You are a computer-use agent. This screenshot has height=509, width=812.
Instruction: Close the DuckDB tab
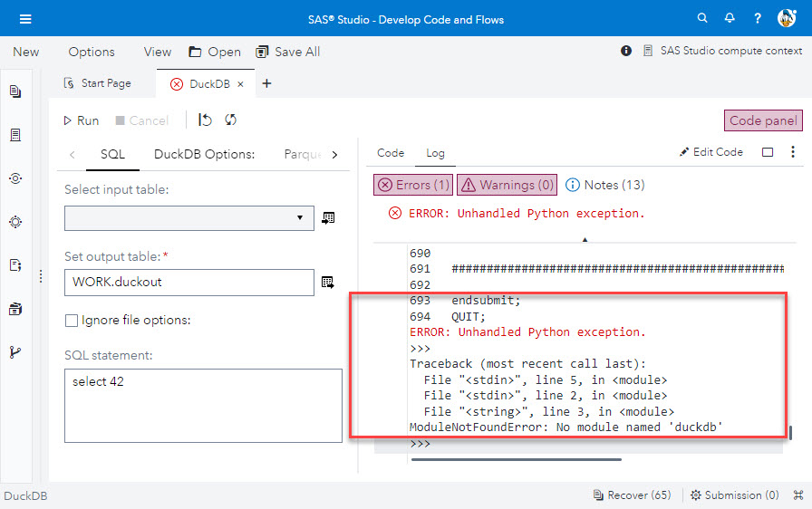[x=240, y=84]
